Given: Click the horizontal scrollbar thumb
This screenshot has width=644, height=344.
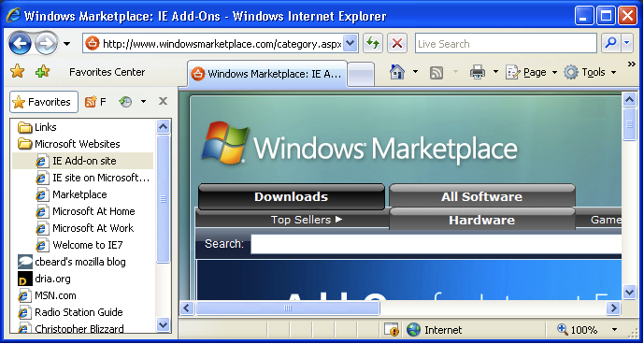Looking at the screenshot, I should tap(288, 308).
